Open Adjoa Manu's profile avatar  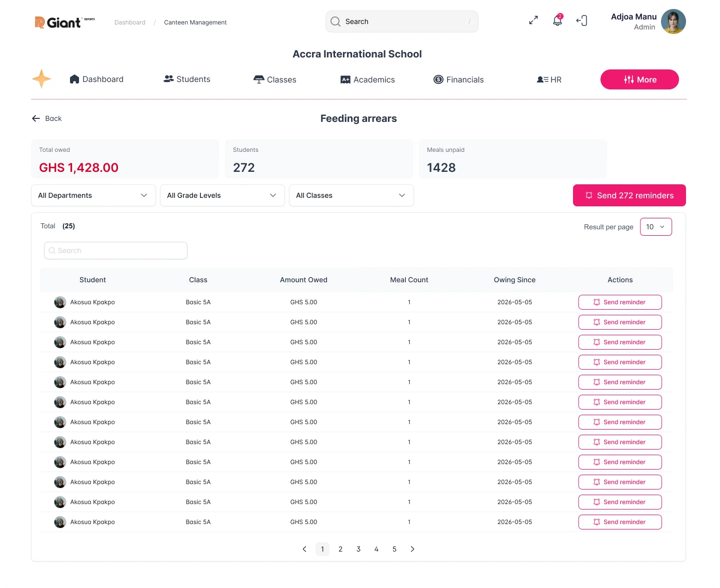pos(673,21)
